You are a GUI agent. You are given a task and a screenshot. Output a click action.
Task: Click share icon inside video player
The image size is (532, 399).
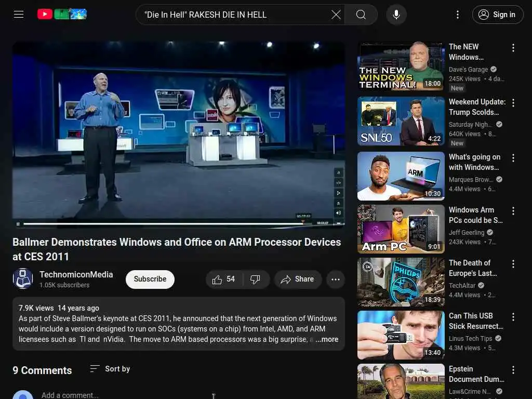click(338, 193)
